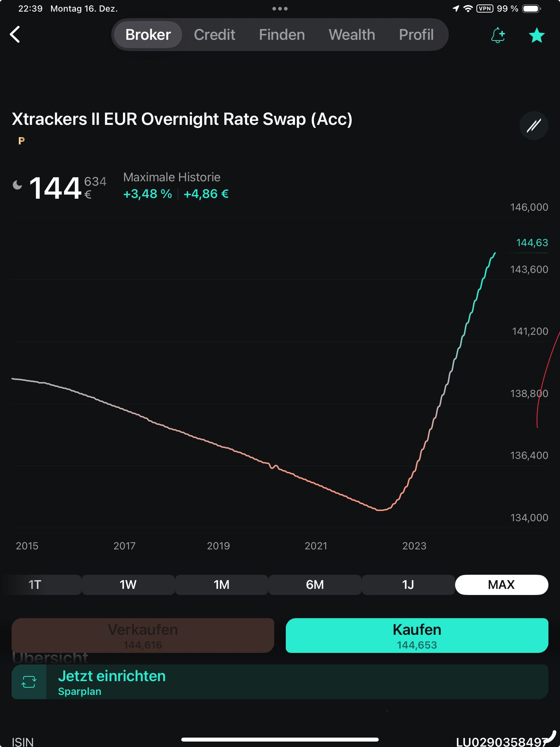
Task: Tap the gold P badge icon
Action: (21, 141)
